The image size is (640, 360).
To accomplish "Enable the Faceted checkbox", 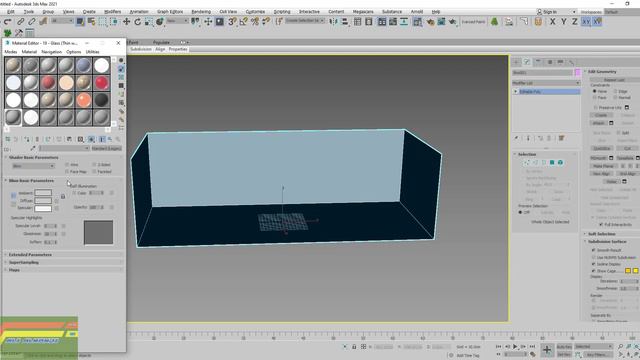I will (94, 171).
